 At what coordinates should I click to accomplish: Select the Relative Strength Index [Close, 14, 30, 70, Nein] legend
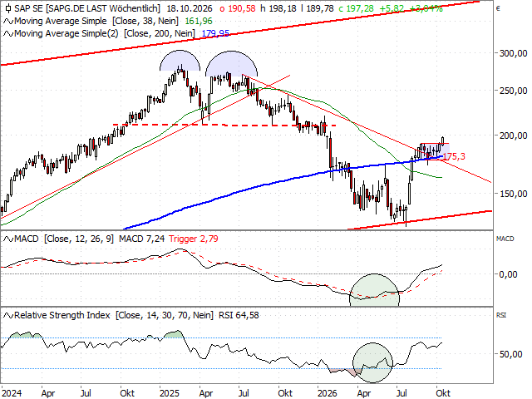coord(114,316)
